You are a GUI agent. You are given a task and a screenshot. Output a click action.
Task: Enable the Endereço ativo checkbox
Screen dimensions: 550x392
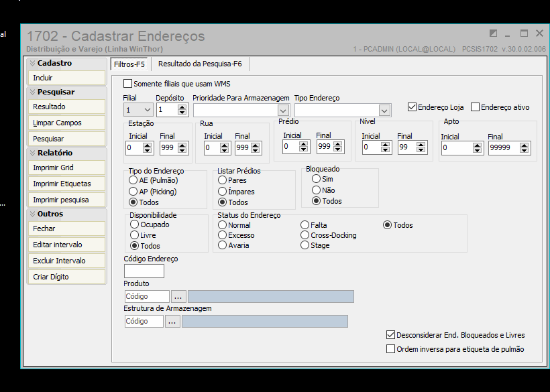pyautogui.click(x=475, y=107)
